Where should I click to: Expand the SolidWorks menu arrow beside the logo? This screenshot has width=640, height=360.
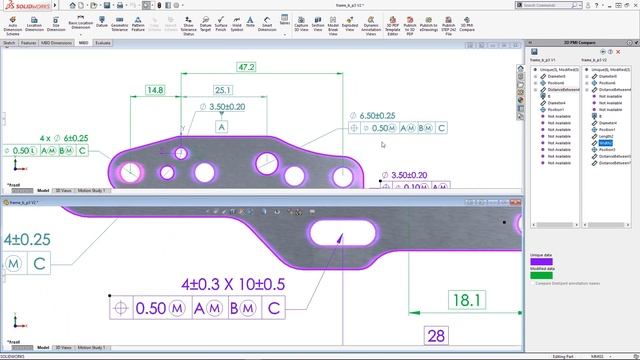click(x=55, y=5)
